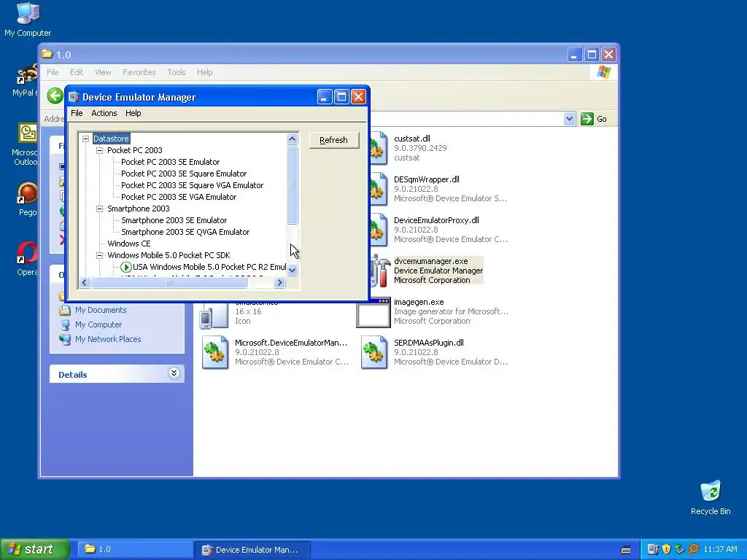Switch to Device Emulator Manager taskbar button
Screen dimensions: 747x560
(252, 550)
